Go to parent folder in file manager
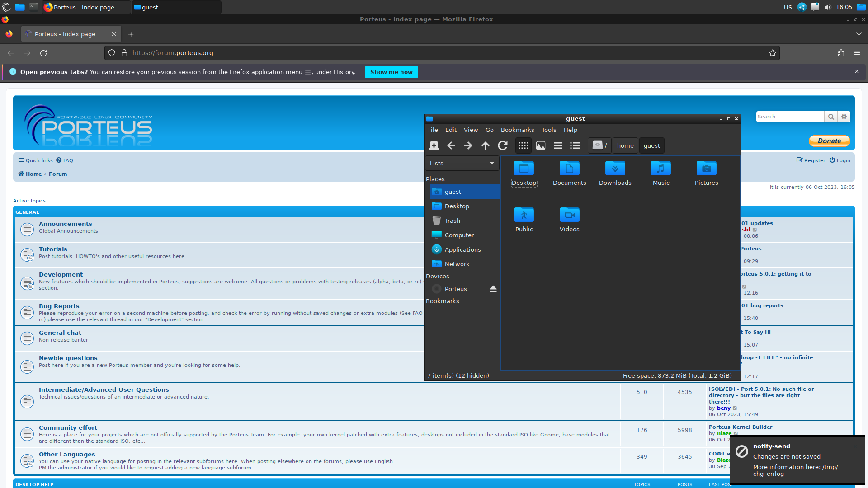Image resolution: width=868 pixels, height=488 pixels. point(486,145)
